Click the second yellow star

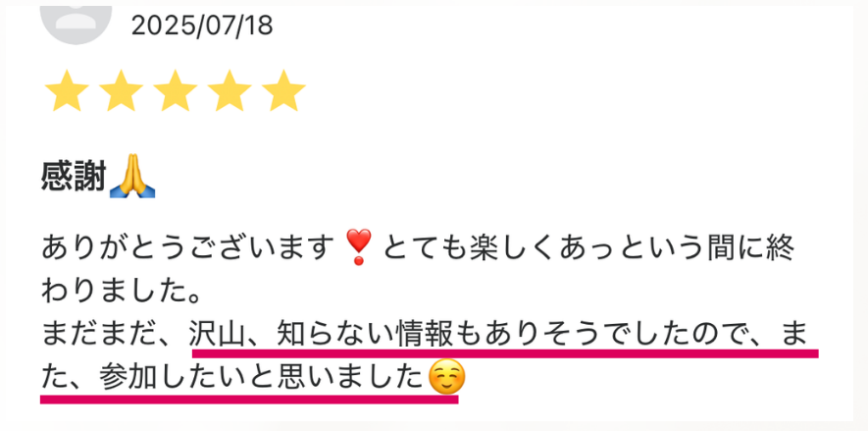click(x=121, y=91)
